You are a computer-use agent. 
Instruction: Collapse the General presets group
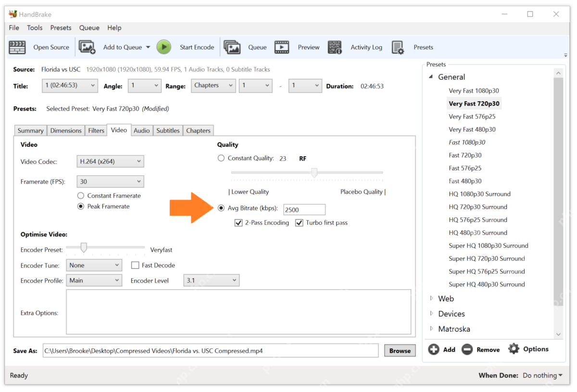point(431,77)
